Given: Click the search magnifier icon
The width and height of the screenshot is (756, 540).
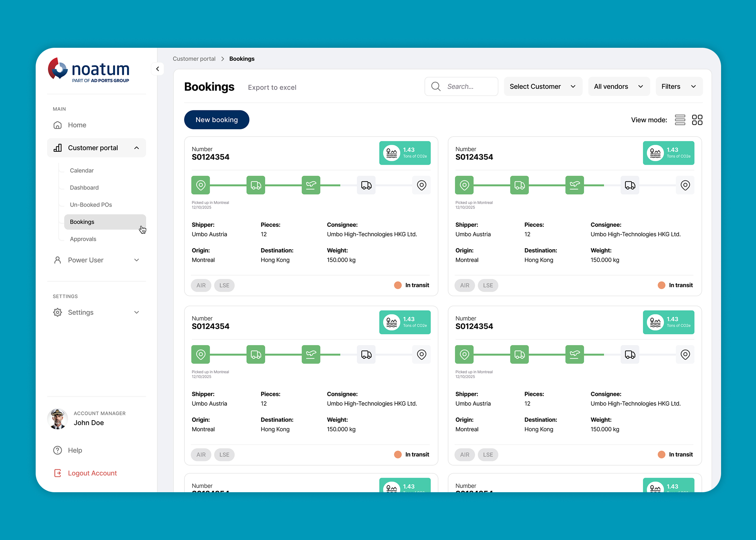Looking at the screenshot, I should [x=436, y=86].
